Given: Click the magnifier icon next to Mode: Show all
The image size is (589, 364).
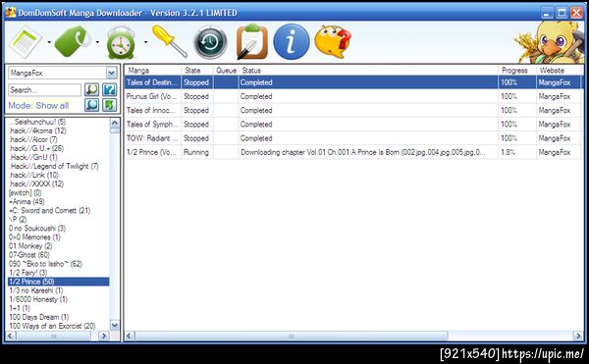Looking at the screenshot, I should tap(91, 105).
